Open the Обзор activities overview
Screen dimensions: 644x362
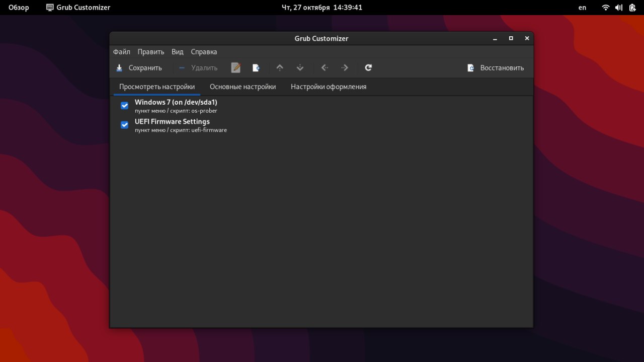tap(19, 8)
